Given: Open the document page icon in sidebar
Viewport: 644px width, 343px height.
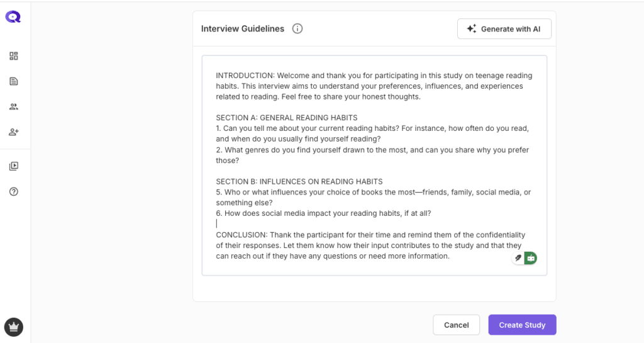Looking at the screenshot, I should pyautogui.click(x=14, y=81).
